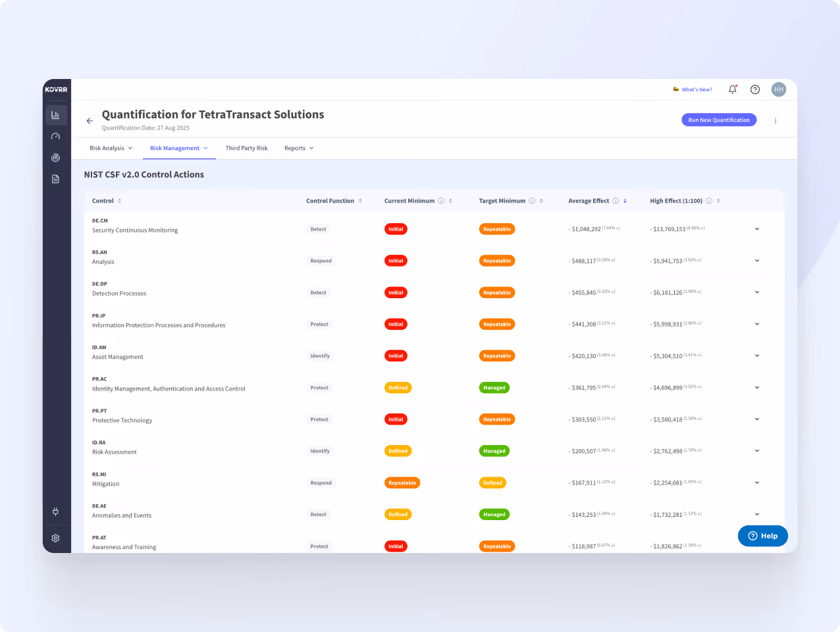Click the info icon beside Current Minimum
The height and width of the screenshot is (632, 840).
441,201
